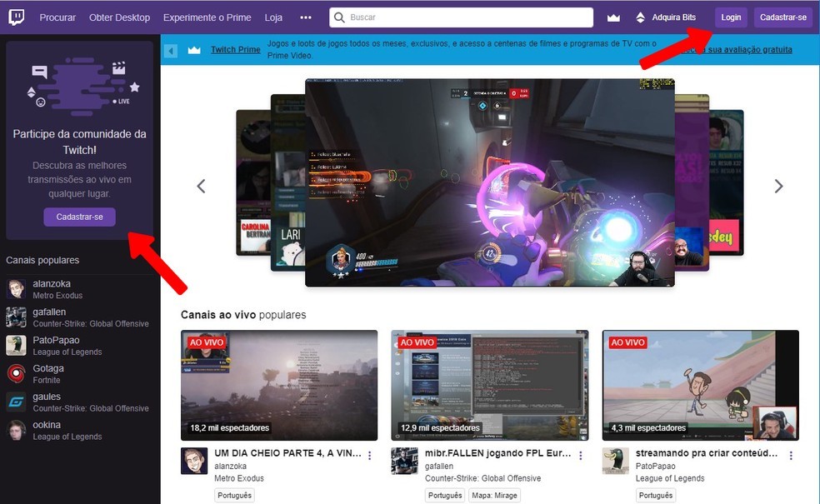Open Metro Exodus under first stream card
This screenshot has width=820, height=504.
(239, 478)
